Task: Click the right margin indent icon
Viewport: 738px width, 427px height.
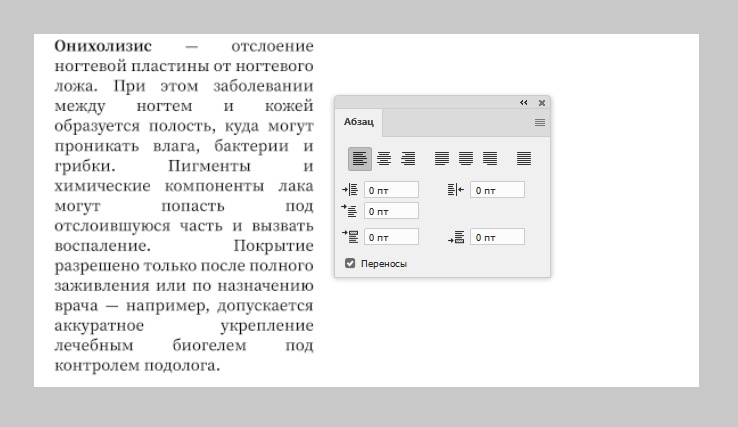Action: [x=456, y=190]
